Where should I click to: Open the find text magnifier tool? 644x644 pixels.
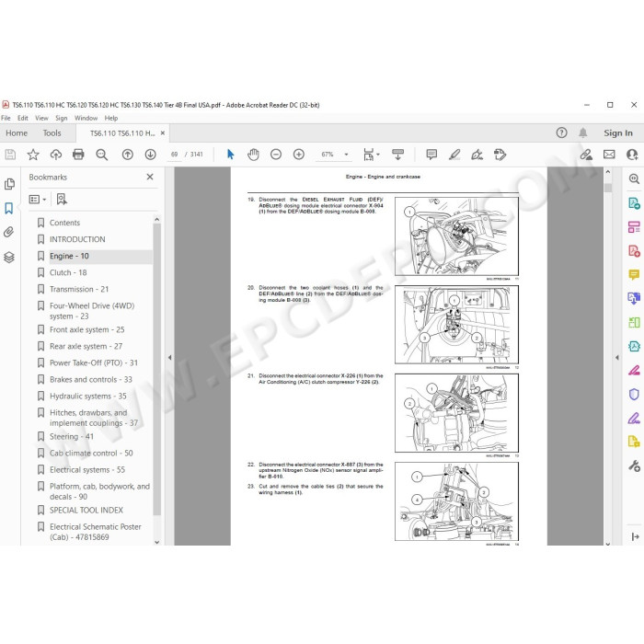coord(101,155)
